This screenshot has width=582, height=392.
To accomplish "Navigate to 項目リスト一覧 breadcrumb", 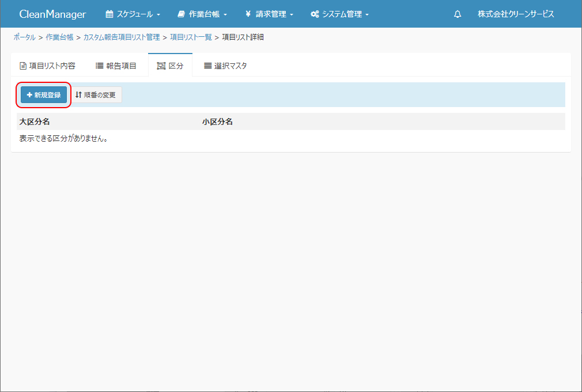I will coord(191,37).
